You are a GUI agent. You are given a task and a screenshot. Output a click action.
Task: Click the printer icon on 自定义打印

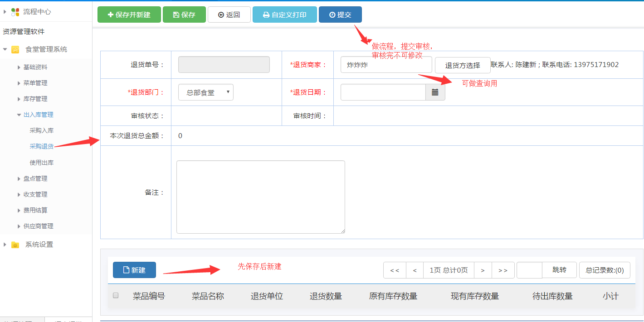pyautogui.click(x=266, y=14)
